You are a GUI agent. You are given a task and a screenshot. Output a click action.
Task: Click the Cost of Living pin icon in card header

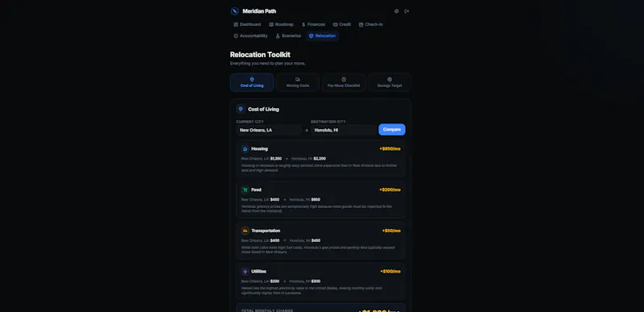point(241,109)
